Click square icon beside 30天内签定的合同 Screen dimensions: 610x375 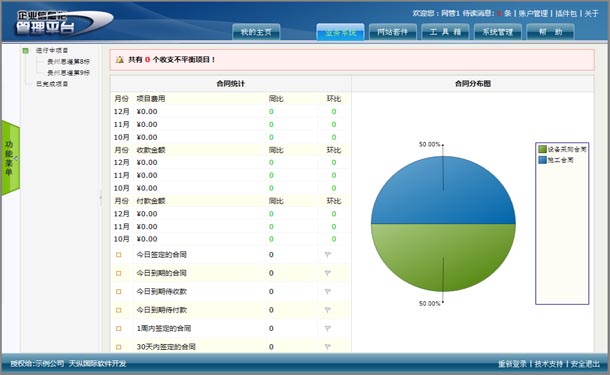[x=119, y=347]
